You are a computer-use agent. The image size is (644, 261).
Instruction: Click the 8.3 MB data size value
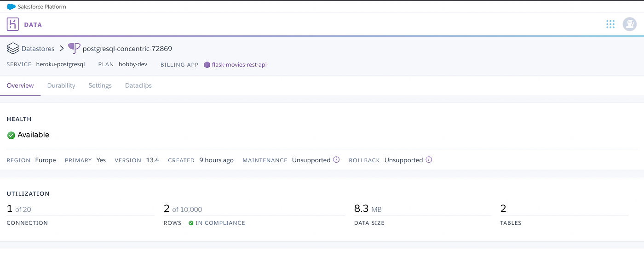click(368, 209)
